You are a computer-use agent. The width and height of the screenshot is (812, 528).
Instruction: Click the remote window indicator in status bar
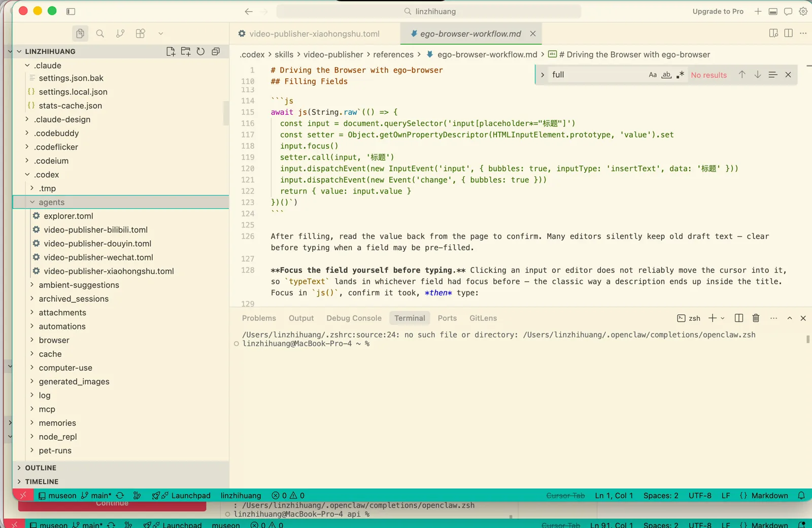(23, 496)
